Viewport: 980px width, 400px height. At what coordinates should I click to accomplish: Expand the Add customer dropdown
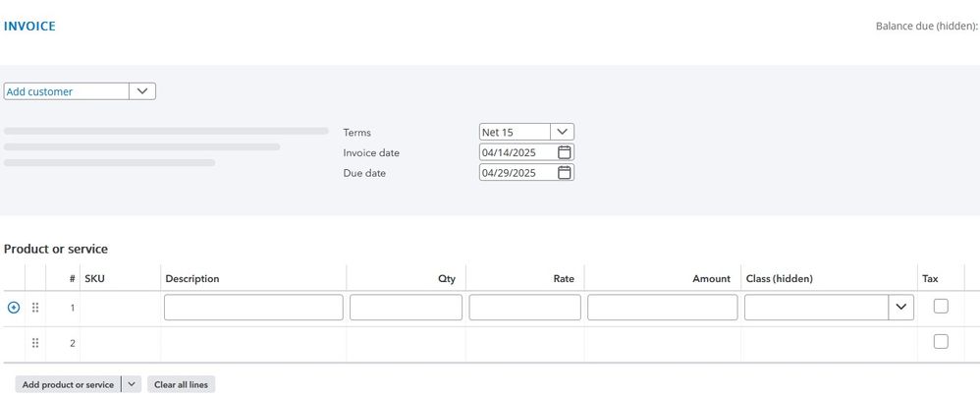pyautogui.click(x=142, y=91)
